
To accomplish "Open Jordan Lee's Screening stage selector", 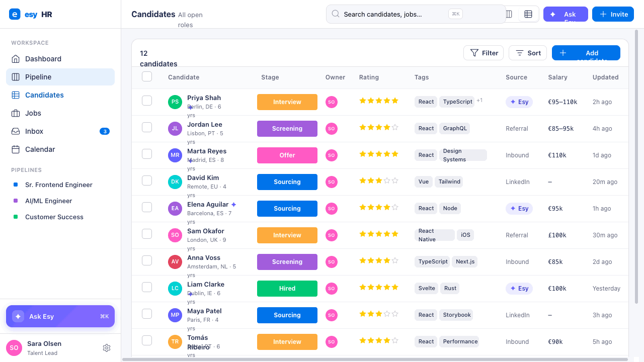I will point(287,129).
